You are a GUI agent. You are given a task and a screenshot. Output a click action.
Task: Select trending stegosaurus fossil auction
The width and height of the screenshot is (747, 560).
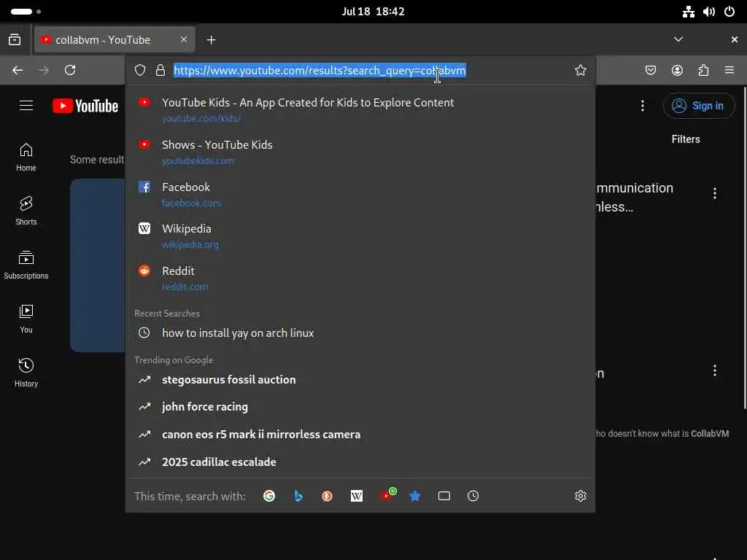click(x=360, y=379)
